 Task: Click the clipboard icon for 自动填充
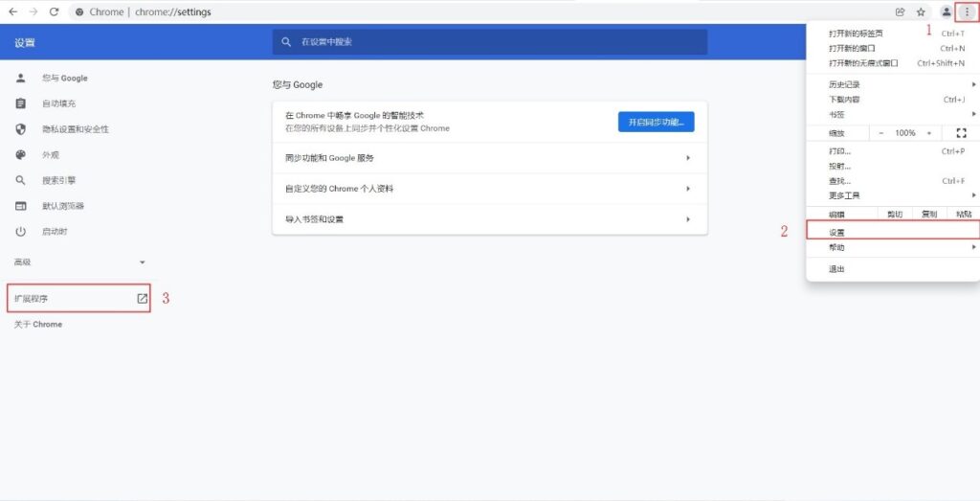pos(21,103)
